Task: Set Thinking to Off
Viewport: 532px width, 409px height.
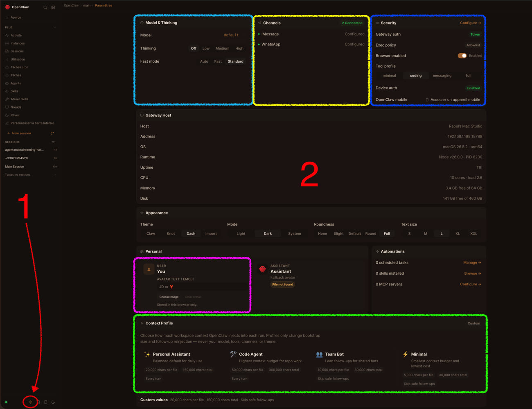Action: [x=194, y=48]
